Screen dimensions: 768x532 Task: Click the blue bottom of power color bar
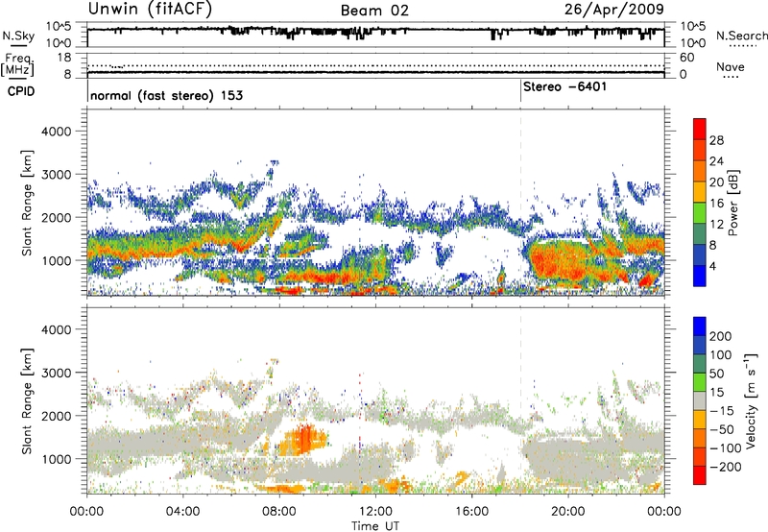[x=700, y=276]
